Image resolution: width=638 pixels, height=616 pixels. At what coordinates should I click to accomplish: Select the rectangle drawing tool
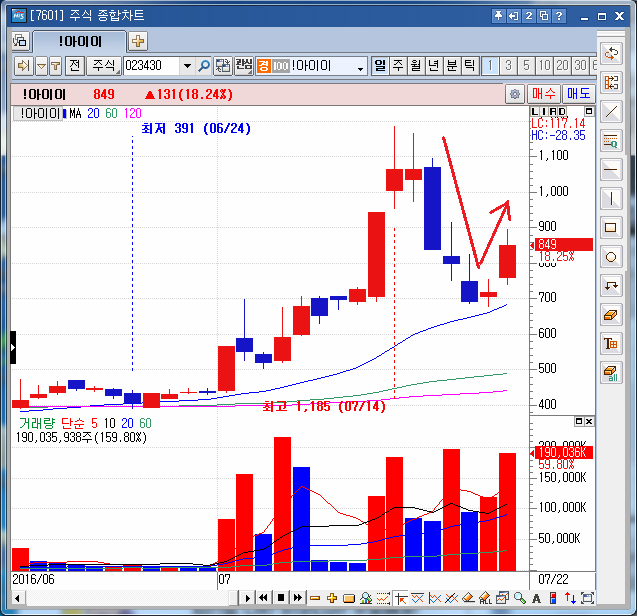point(612,227)
